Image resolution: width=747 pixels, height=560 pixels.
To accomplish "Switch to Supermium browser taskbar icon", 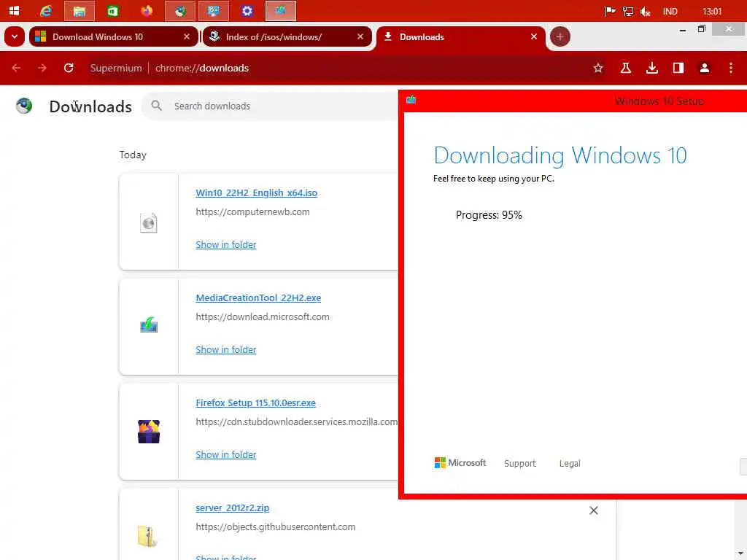I will pos(180,11).
